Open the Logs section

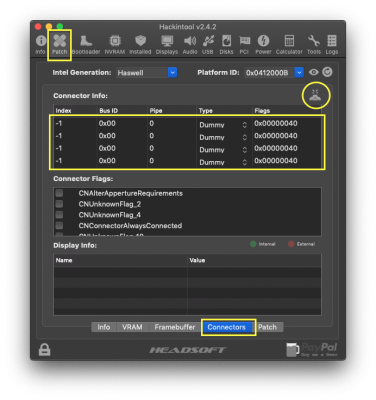332,44
